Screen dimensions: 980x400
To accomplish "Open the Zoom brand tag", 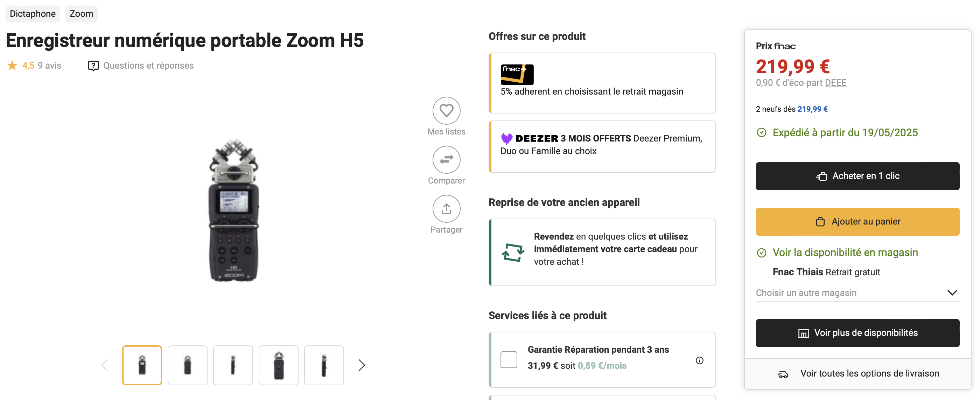I will point(81,14).
